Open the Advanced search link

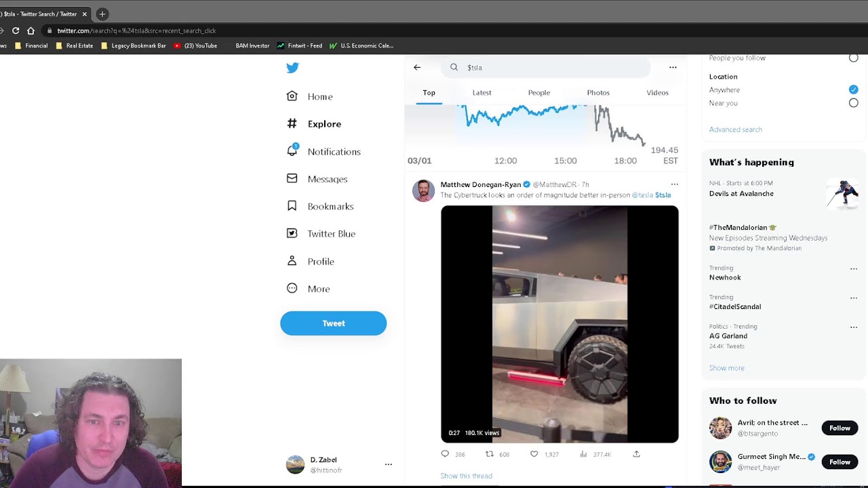click(x=735, y=129)
